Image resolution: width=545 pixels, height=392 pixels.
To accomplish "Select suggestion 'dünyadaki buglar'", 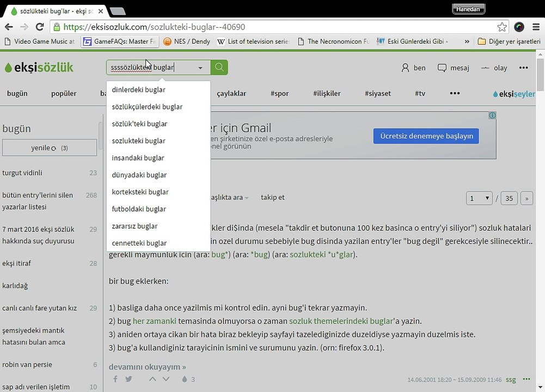I will [158, 175].
